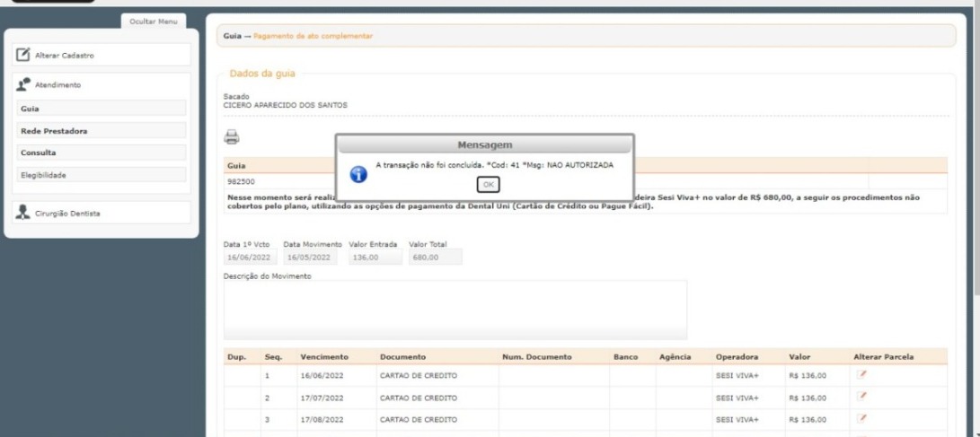
Task: Click OK in the Mensagem dialog
Action: [488, 184]
